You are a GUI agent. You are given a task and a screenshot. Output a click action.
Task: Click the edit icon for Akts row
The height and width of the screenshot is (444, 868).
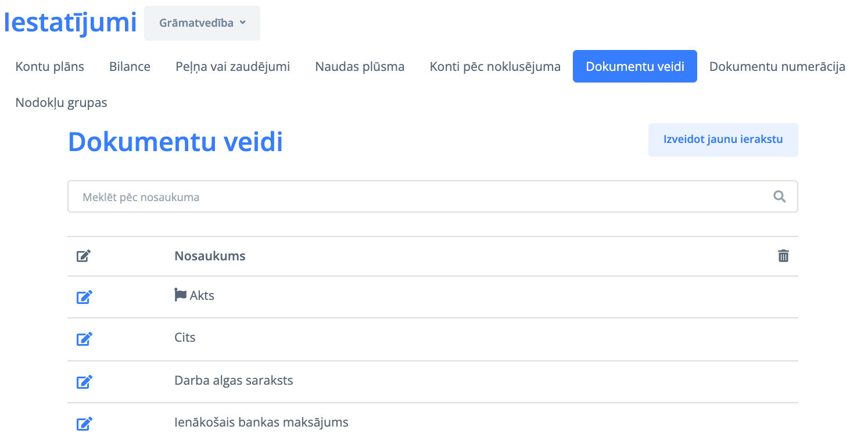coord(84,297)
